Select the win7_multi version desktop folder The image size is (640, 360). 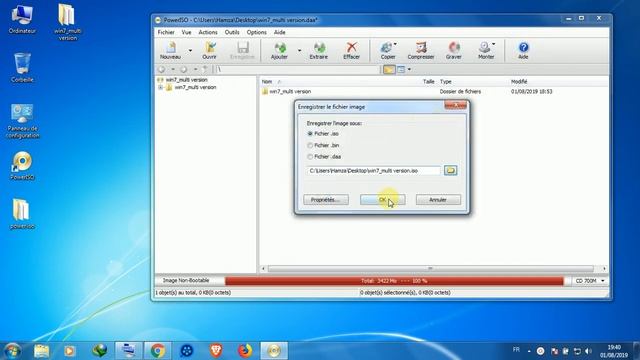[67, 22]
